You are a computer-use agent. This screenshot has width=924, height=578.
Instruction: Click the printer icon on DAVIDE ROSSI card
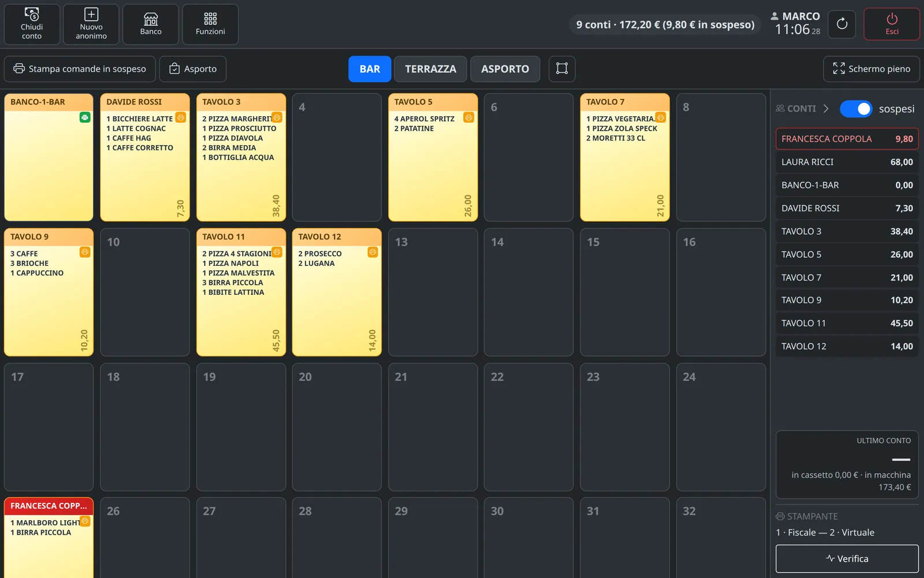181,117
